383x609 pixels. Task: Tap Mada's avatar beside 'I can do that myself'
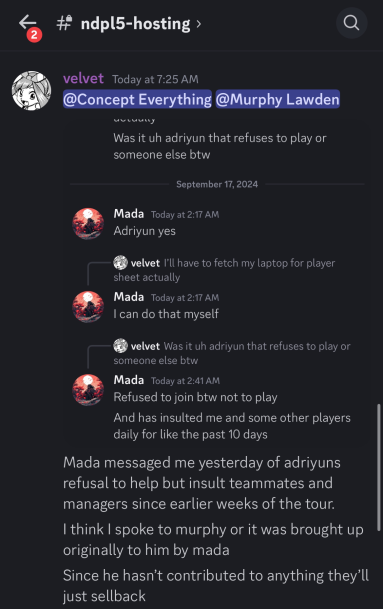[x=88, y=307]
